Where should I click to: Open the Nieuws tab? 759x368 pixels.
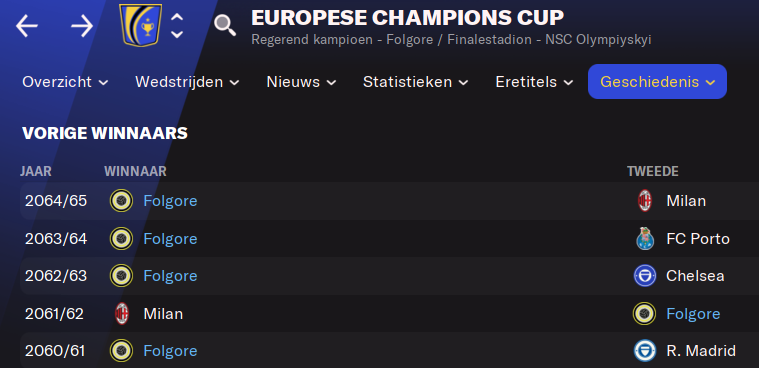pos(302,82)
